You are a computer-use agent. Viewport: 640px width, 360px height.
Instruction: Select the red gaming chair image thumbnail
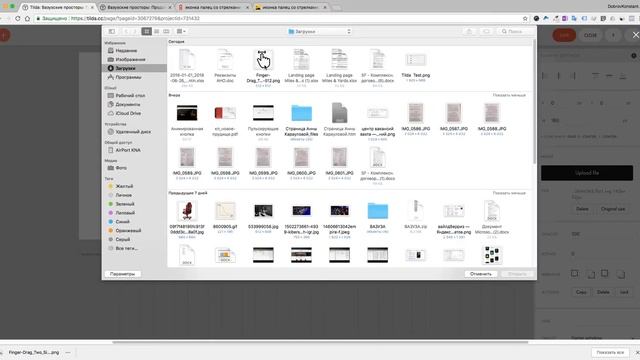187,211
